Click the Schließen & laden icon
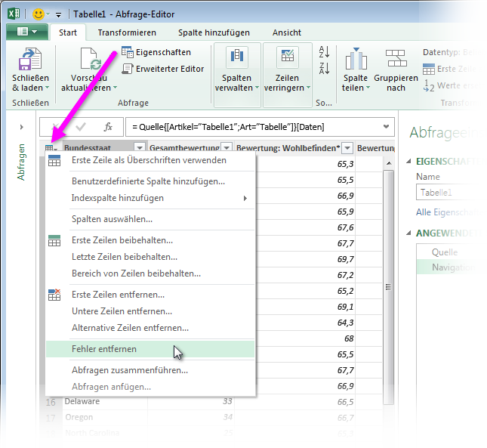The image size is (487, 448). [30, 59]
